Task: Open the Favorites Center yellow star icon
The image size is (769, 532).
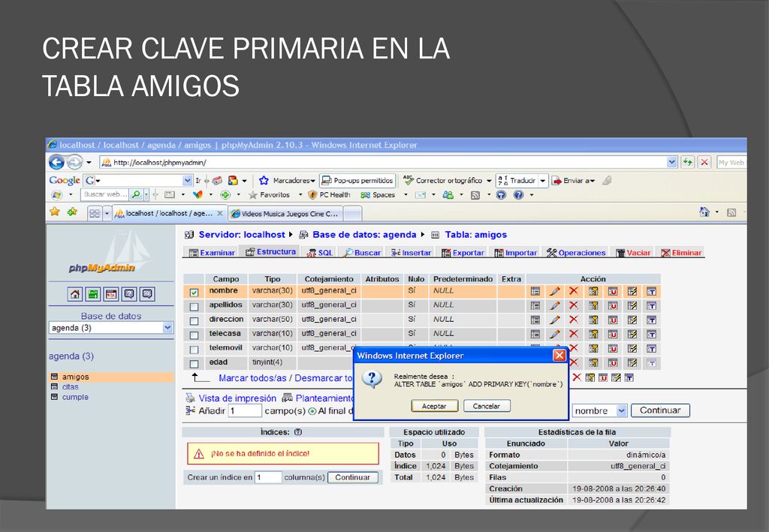Action: (x=54, y=212)
